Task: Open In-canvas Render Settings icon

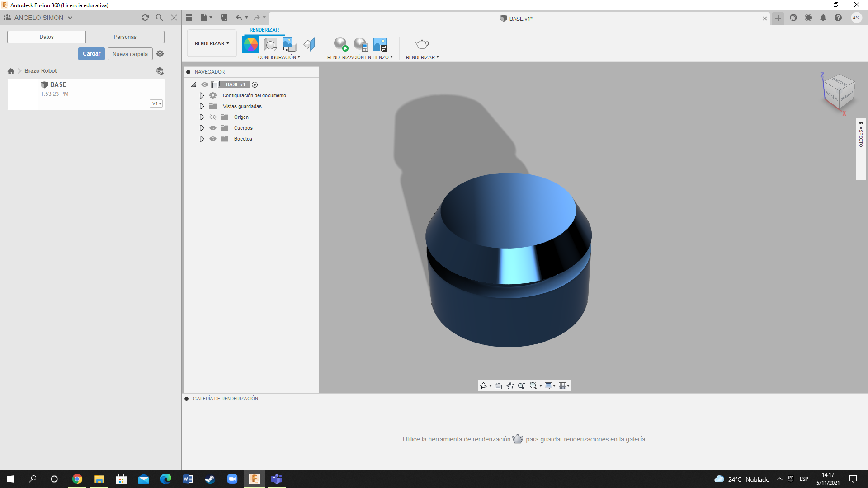Action: tap(360, 44)
